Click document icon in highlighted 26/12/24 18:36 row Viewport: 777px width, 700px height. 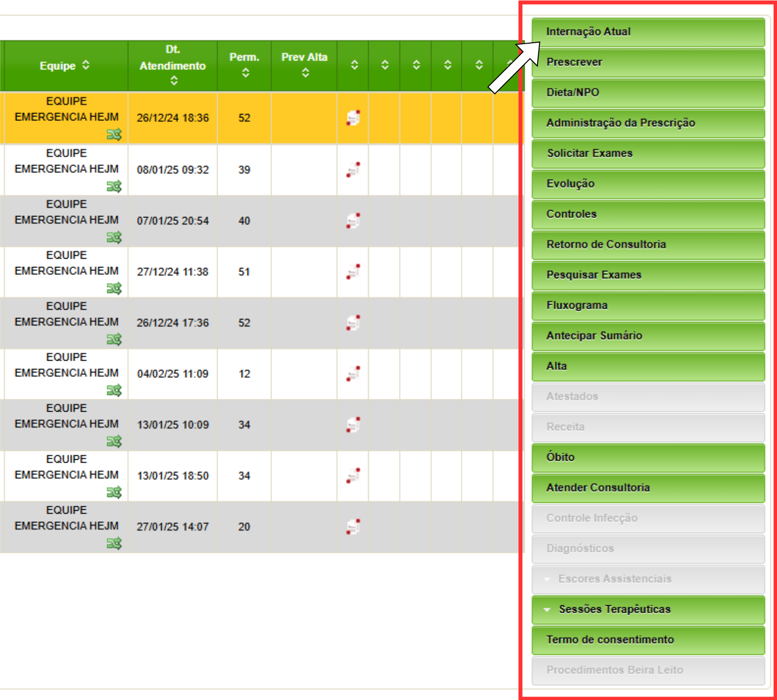(353, 118)
